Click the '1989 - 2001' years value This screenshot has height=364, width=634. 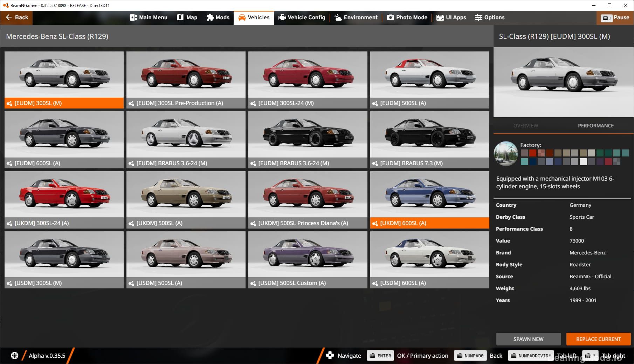click(583, 300)
